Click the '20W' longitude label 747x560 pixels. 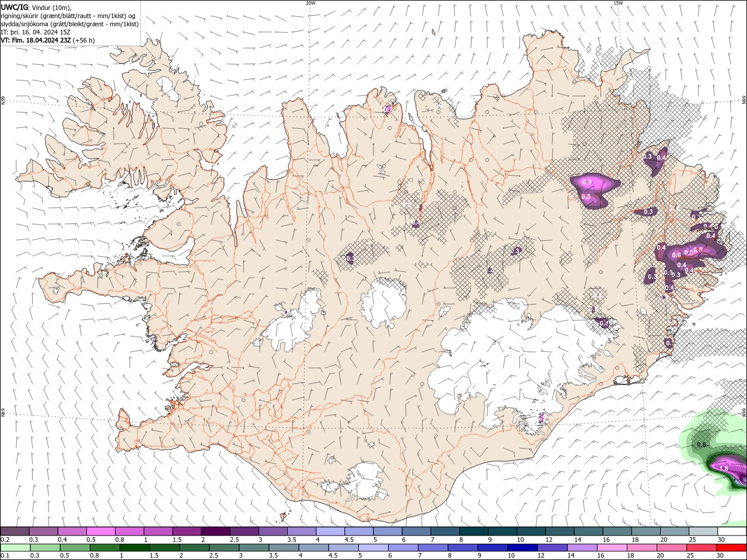click(x=310, y=3)
